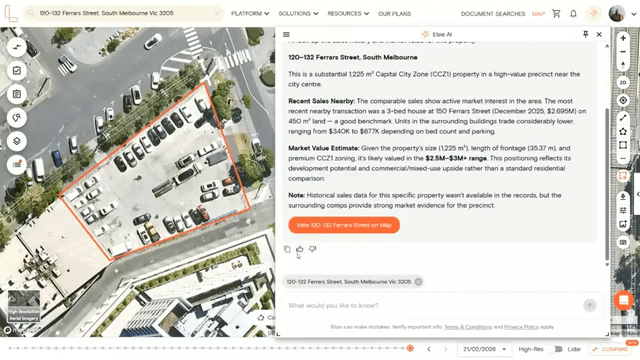Open the orange live chat support bubble
Image resolution: width=640 pixels, height=360 pixels.
(x=624, y=300)
